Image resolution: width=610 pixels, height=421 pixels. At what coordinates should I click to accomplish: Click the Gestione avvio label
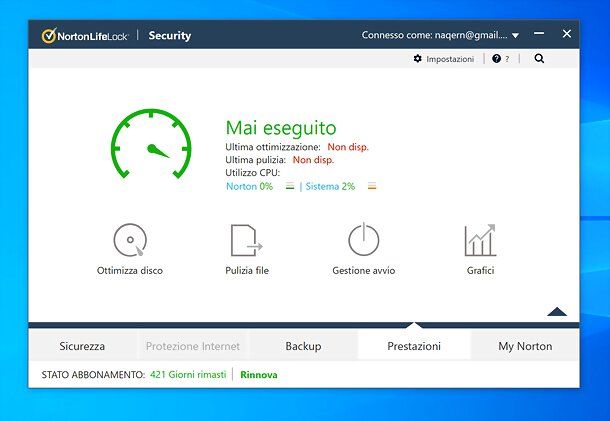364,270
